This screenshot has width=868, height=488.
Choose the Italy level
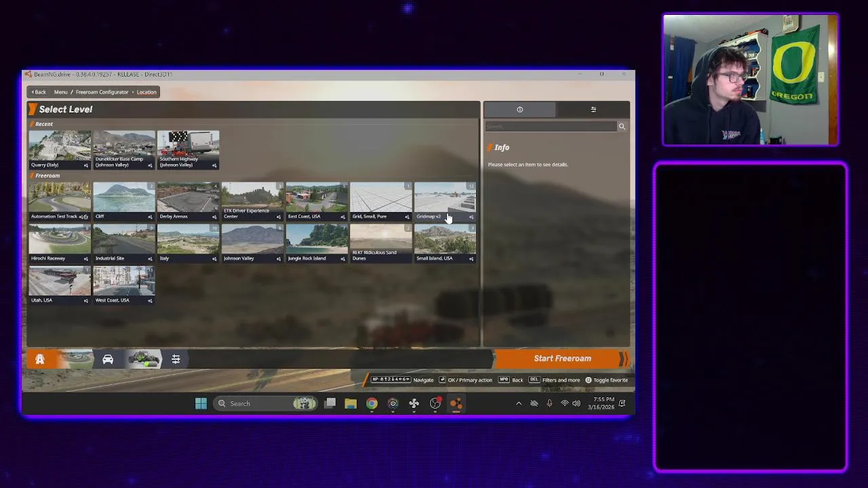[x=188, y=243]
